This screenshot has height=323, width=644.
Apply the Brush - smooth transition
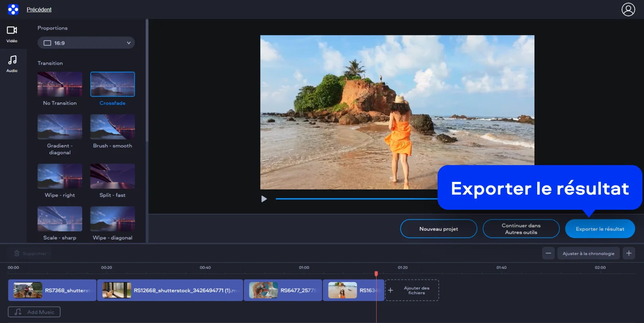(x=112, y=127)
